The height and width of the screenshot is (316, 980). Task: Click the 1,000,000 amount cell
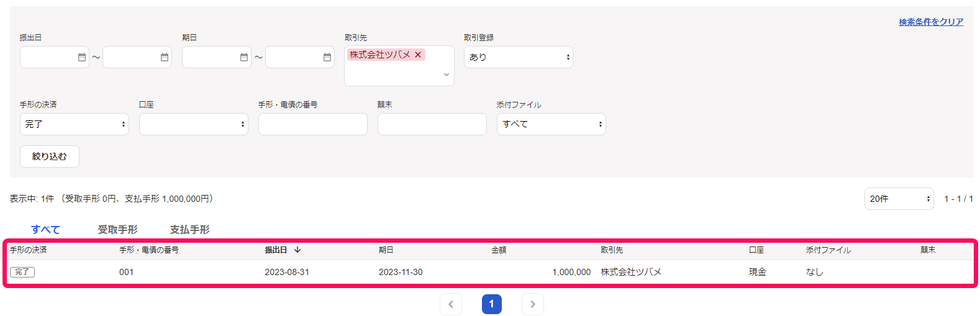(x=571, y=272)
